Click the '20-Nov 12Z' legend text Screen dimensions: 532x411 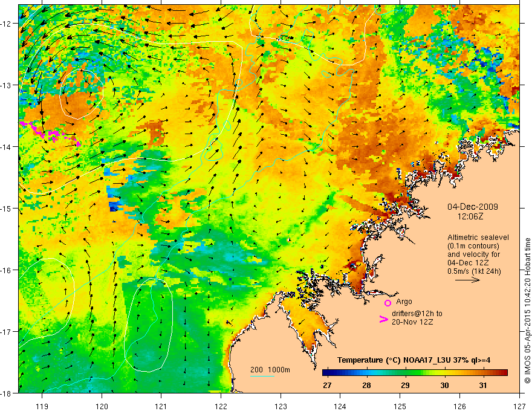412,322
